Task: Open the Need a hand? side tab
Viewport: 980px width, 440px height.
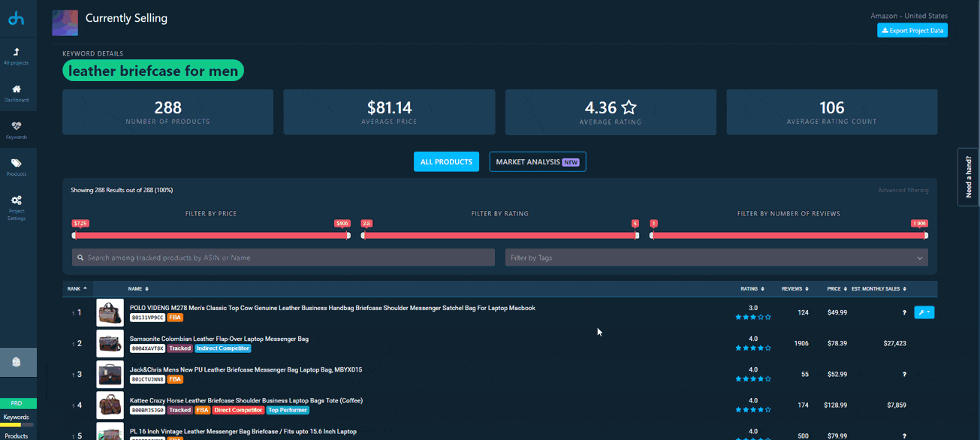Action: (x=969, y=176)
